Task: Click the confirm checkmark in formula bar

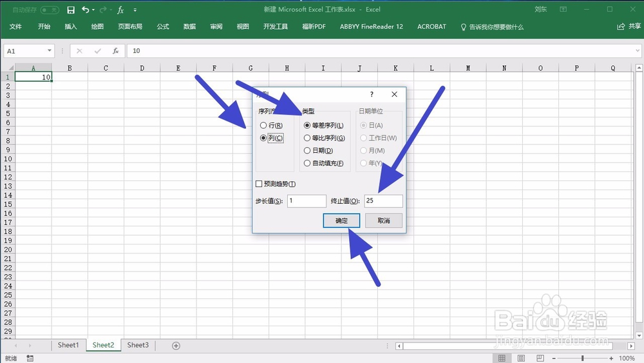Action: [97, 51]
